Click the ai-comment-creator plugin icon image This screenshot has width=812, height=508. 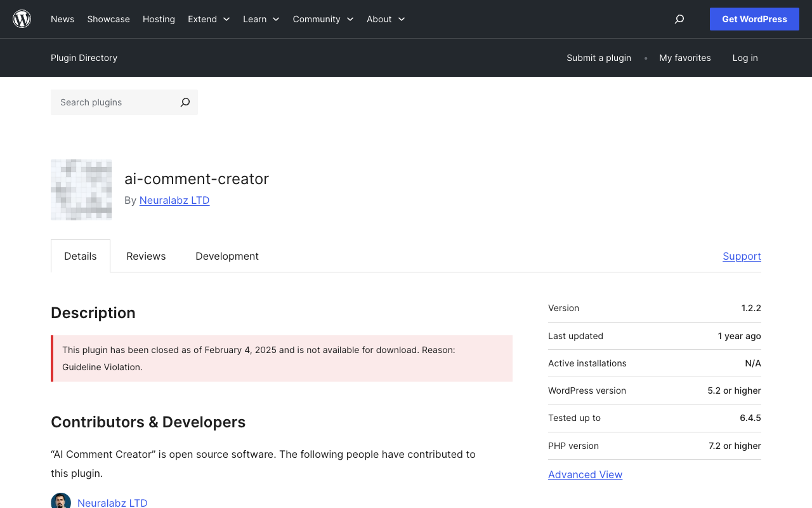(81, 190)
